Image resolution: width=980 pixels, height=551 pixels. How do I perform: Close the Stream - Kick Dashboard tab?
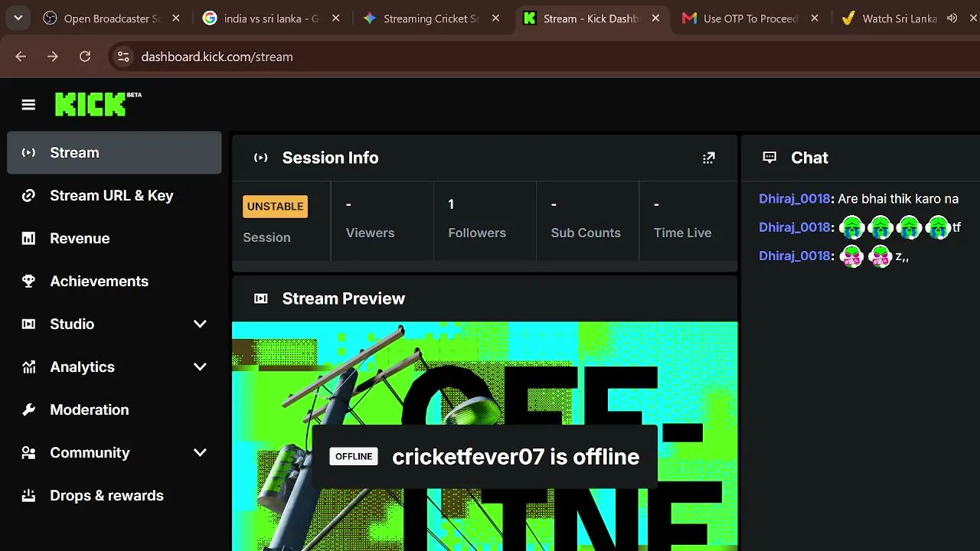(x=655, y=18)
